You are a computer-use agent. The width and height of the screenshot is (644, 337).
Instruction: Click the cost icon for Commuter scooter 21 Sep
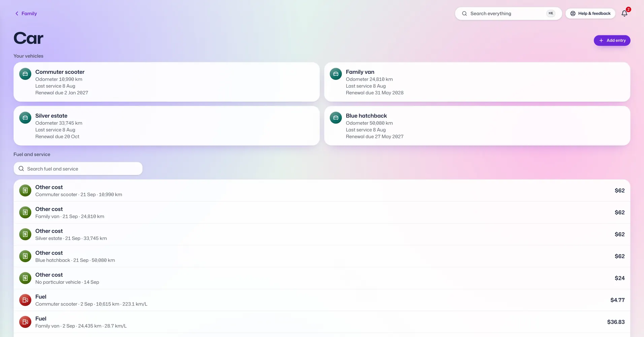[x=25, y=190]
